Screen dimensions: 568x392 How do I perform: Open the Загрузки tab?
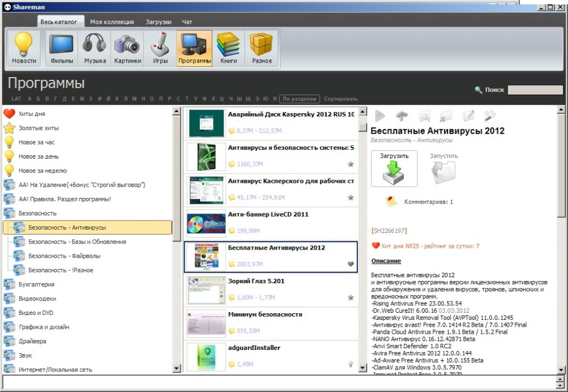click(159, 22)
